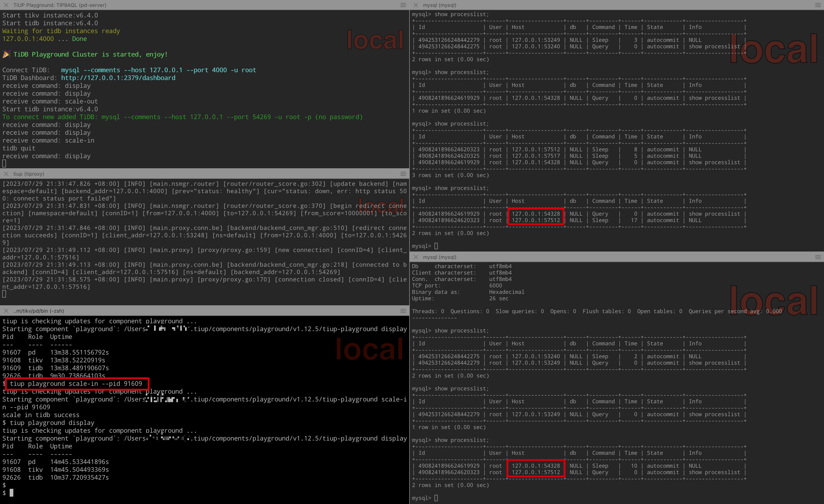Close the TiUP Playground pd-server pane
Screen dimensions: 824x504
point(6,5)
